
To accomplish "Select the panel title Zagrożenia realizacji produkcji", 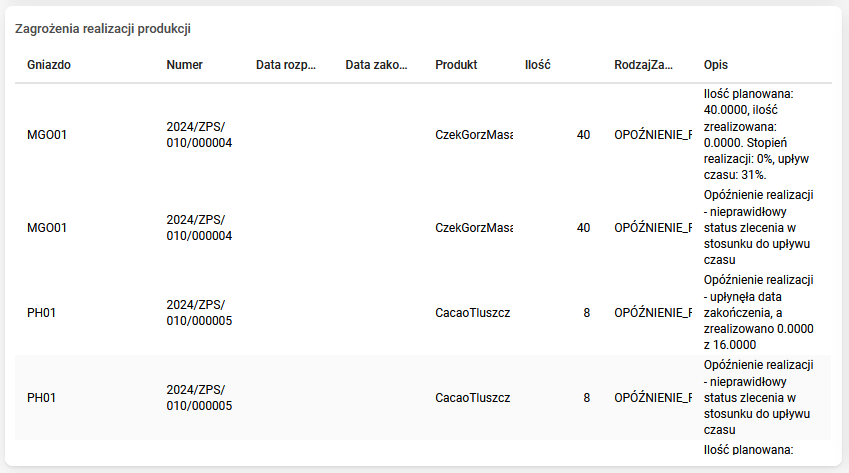I will pos(103,29).
